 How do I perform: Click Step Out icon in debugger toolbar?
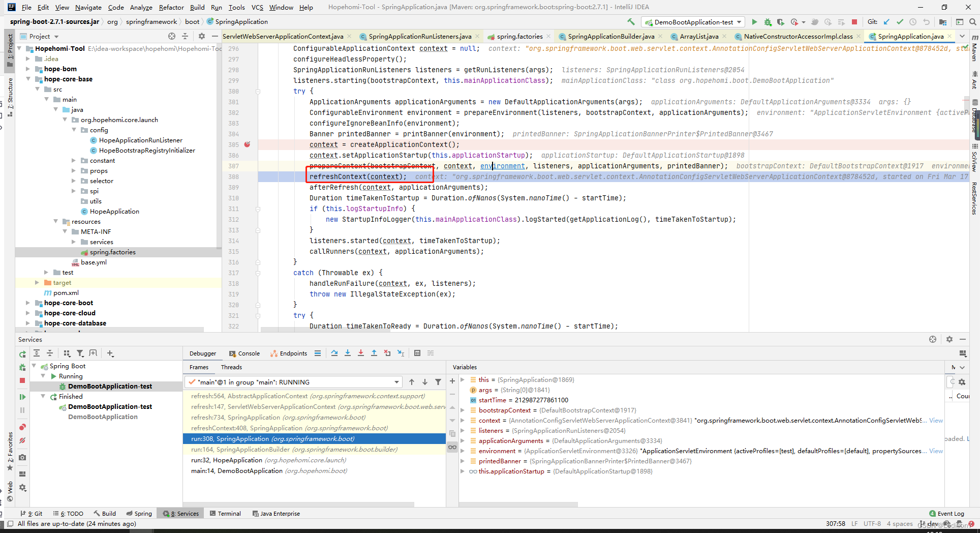tap(374, 353)
